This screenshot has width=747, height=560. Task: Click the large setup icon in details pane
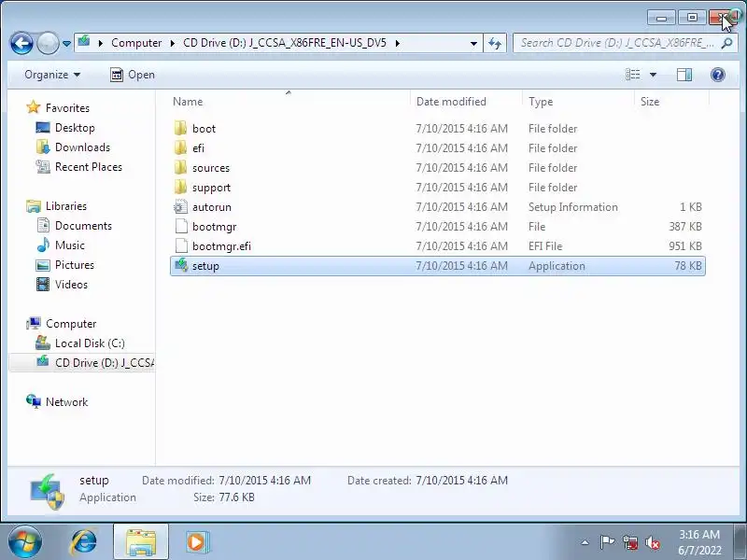coord(48,491)
